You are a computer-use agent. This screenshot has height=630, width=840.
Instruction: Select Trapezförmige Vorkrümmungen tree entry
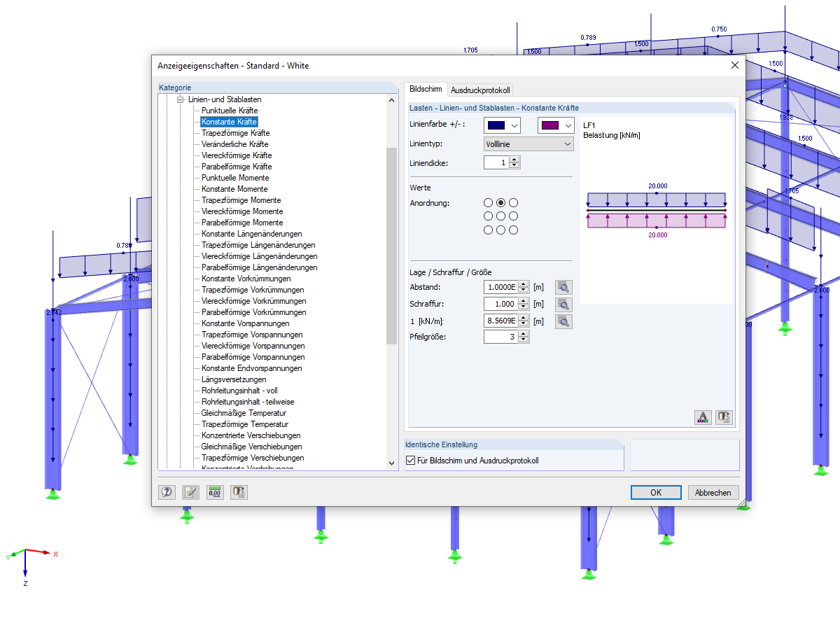click(253, 290)
